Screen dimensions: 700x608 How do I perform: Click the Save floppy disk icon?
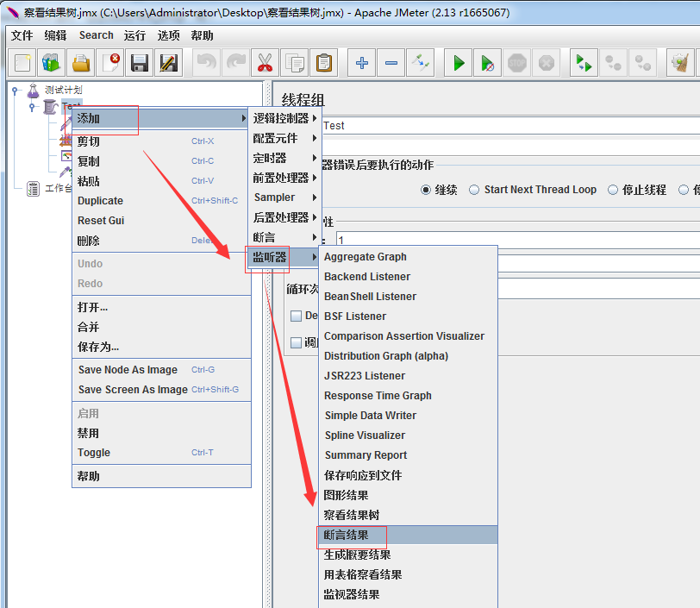tap(140, 63)
